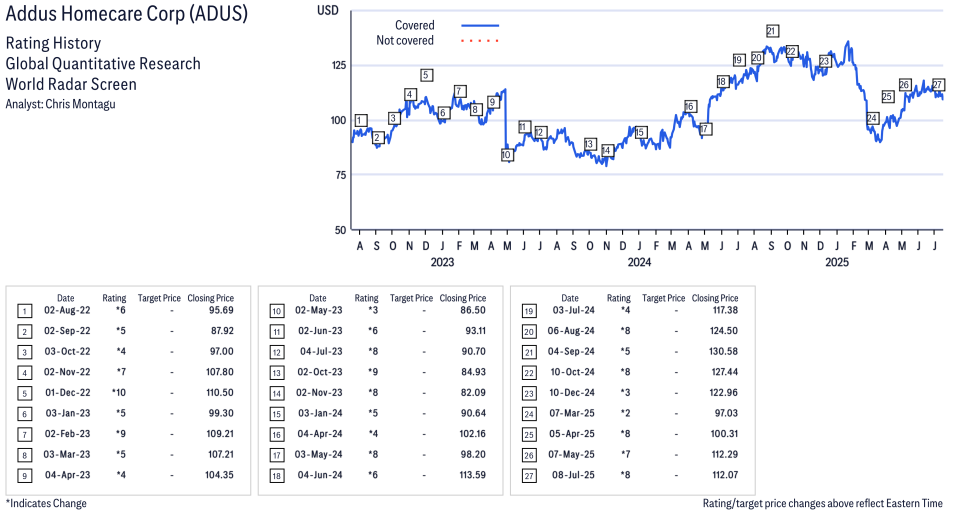Click the USD axis label
Screen dimensions: 954x510
pyautogui.click(x=327, y=10)
